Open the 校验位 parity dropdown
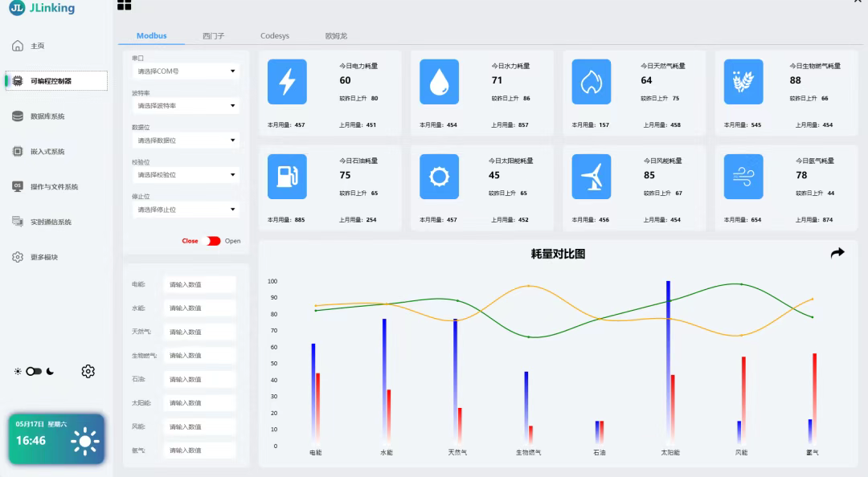The image size is (868, 477). [185, 174]
